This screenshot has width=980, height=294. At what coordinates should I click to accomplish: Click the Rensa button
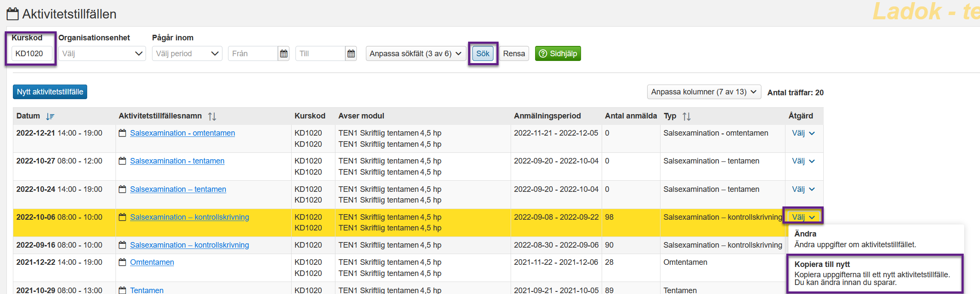tap(514, 54)
